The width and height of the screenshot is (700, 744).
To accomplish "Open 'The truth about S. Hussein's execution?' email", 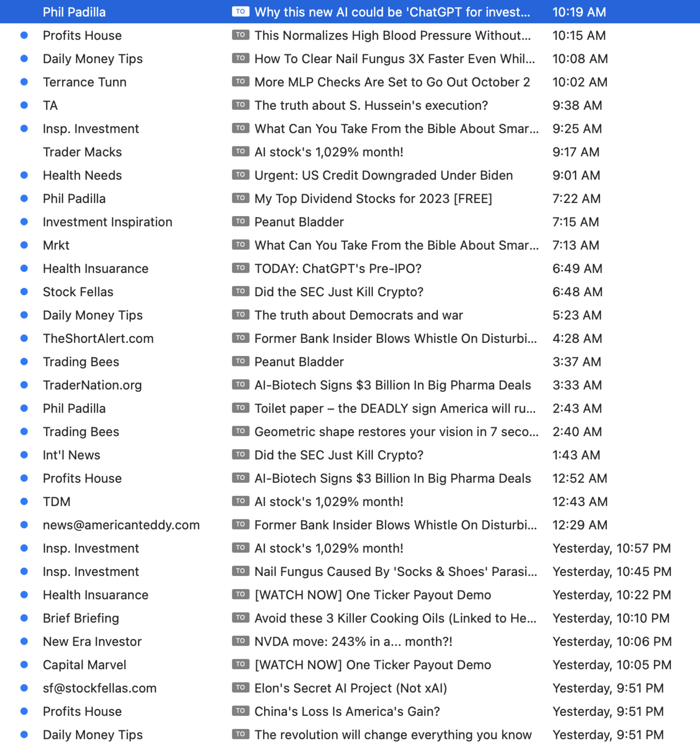I will 371,105.
